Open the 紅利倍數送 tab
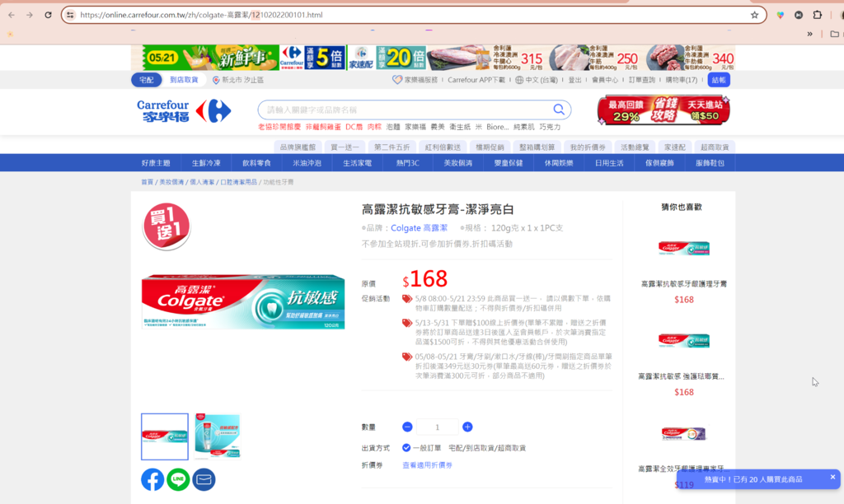Image resolution: width=844 pixels, height=504 pixels. coord(443,147)
